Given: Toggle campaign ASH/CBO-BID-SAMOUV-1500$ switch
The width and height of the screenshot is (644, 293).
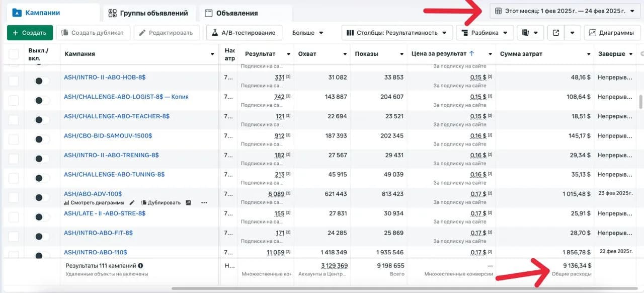Looking at the screenshot, I should (x=42, y=139).
